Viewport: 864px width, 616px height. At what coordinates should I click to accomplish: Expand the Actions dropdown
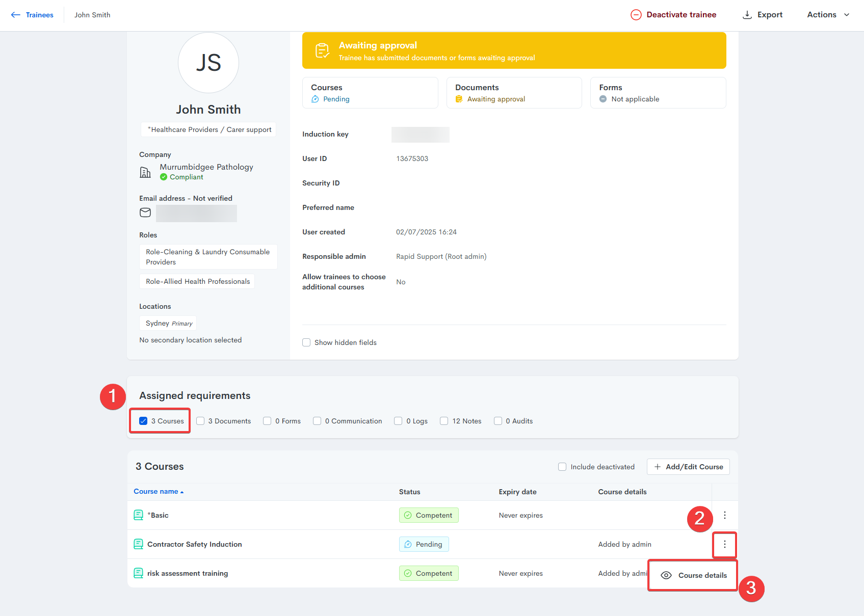point(828,15)
